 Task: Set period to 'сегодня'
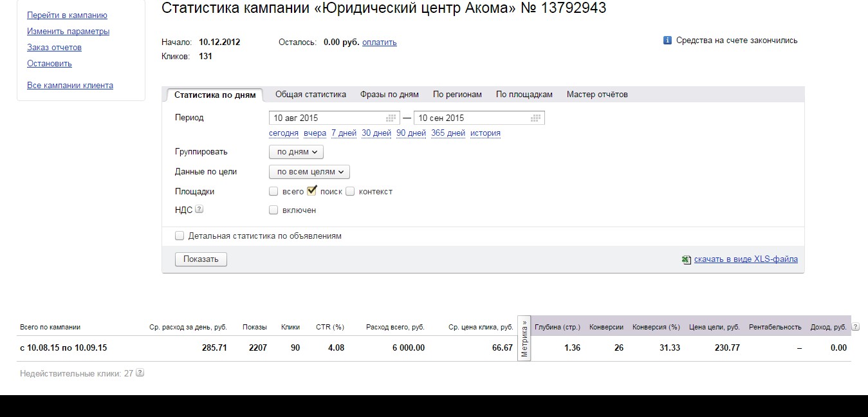click(x=284, y=133)
